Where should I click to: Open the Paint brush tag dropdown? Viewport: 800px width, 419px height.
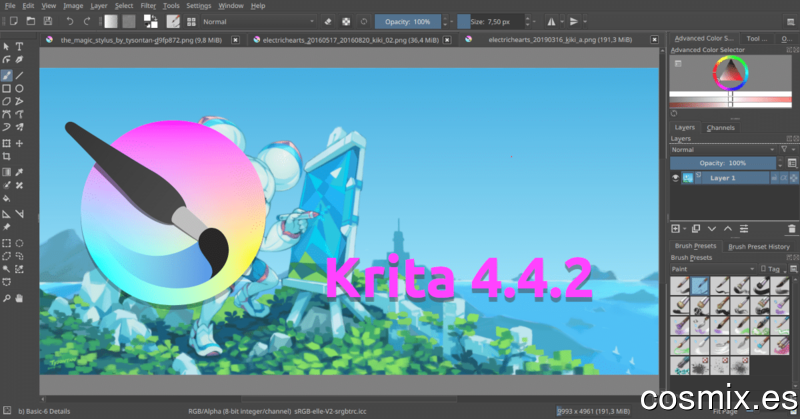(x=713, y=269)
